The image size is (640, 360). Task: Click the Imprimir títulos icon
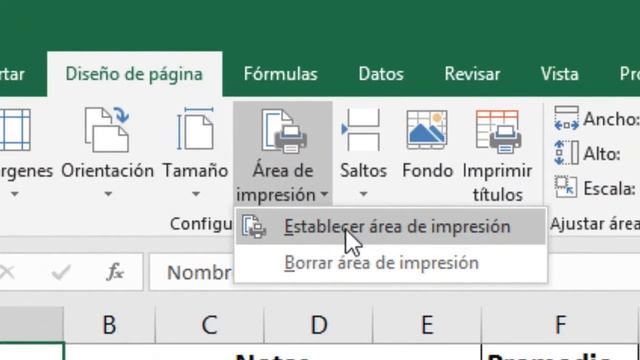[x=498, y=131]
